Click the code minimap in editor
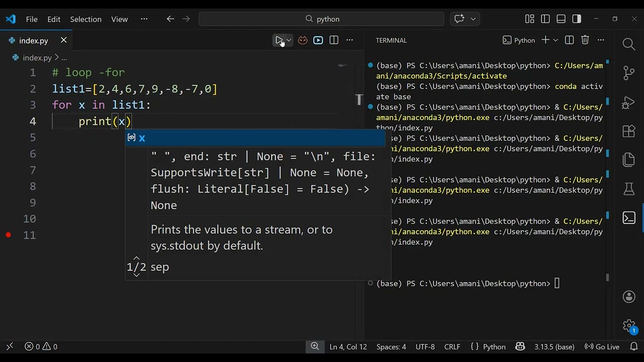Viewport: 644px width, 362px height. click(343, 65)
